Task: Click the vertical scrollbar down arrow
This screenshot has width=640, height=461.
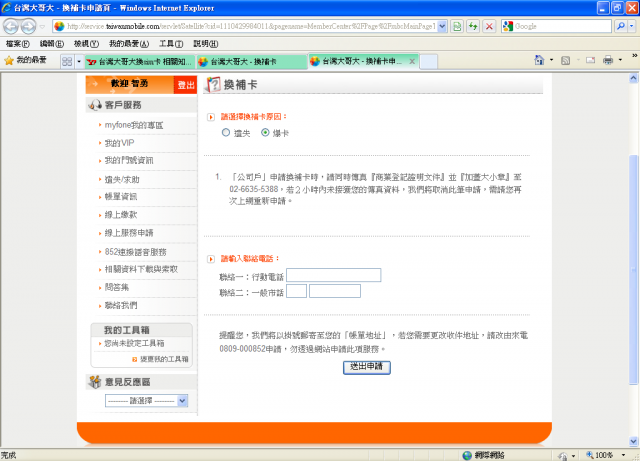Action: pos(633,441)
